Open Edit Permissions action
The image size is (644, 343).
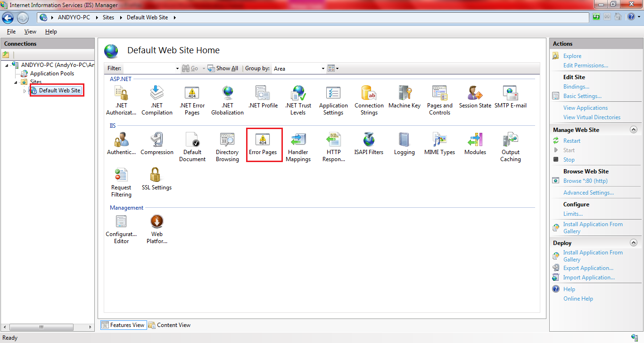(x=586, y=65)
